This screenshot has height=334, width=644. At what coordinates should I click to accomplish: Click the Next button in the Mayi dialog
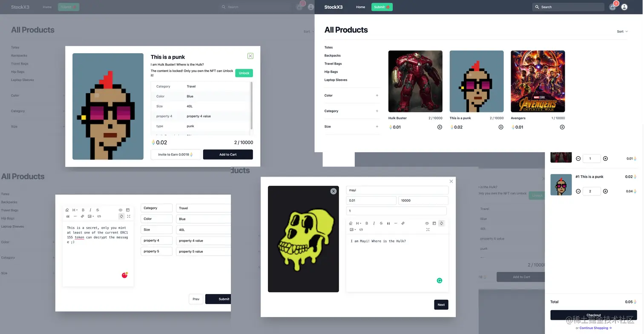coord(441,305)
